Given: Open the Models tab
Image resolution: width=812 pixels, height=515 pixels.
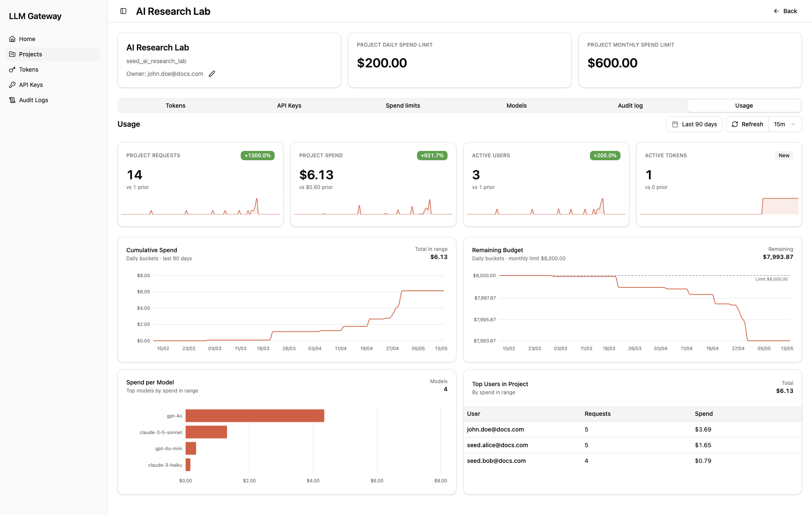Looking at the screenshot, I should pyautogui.click(x=517, y=106).
